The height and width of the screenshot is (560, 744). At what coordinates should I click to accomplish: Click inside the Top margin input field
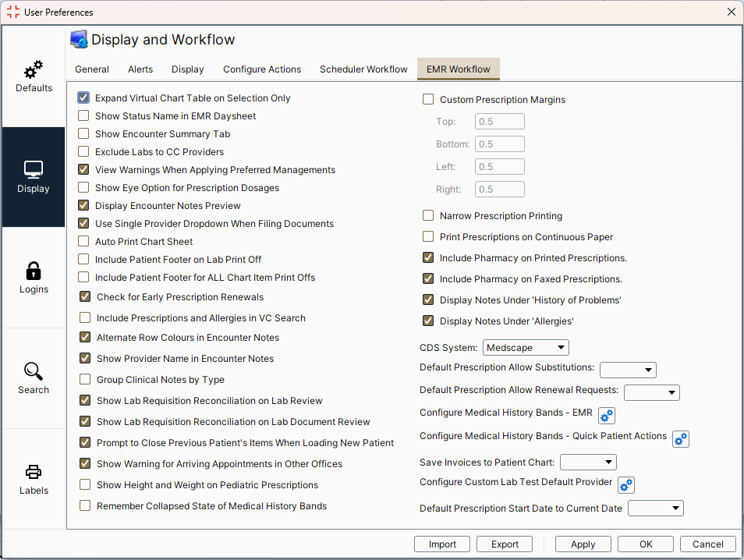[x=499, y=122]
